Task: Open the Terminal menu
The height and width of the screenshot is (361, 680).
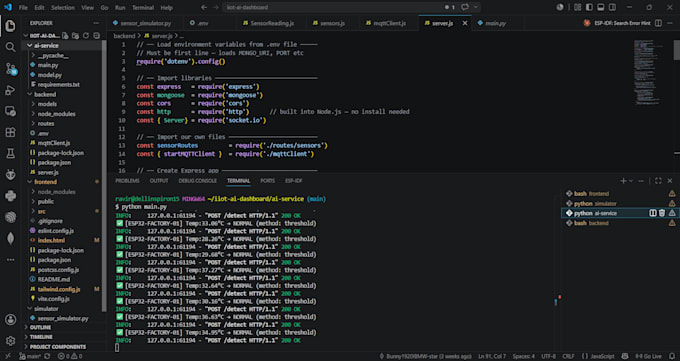Action: tap(143, 7)
